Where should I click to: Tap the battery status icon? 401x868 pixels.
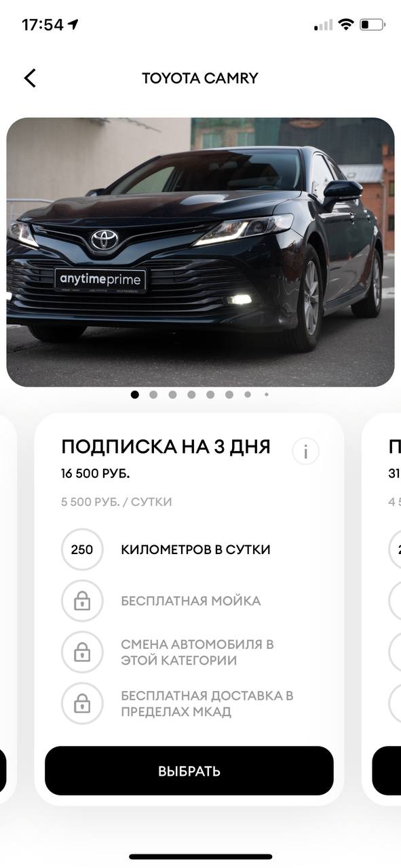tap(373, 25)
